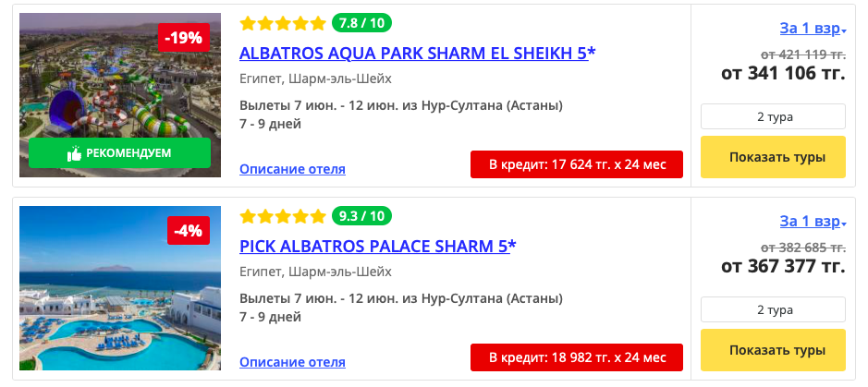Expand 'За 1 взр' dropdown for Albatros Aqua Park
The height and width of the screenshot is (387, 868).
[x=813, y=29]
